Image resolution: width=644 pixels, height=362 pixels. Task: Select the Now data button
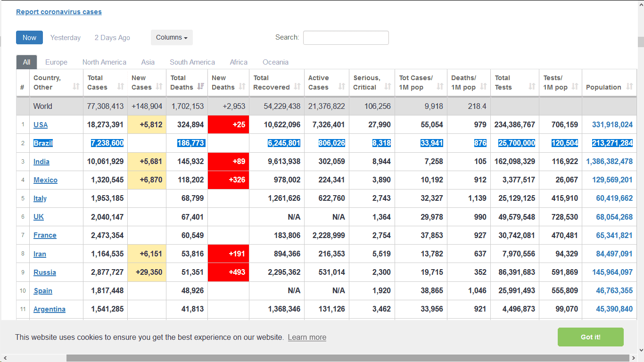29,38
